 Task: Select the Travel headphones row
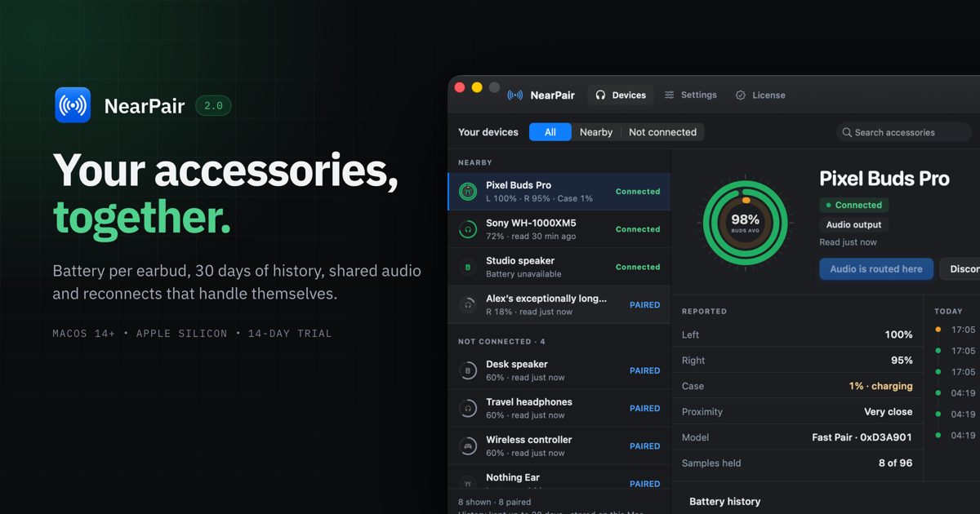coord(559,408)
